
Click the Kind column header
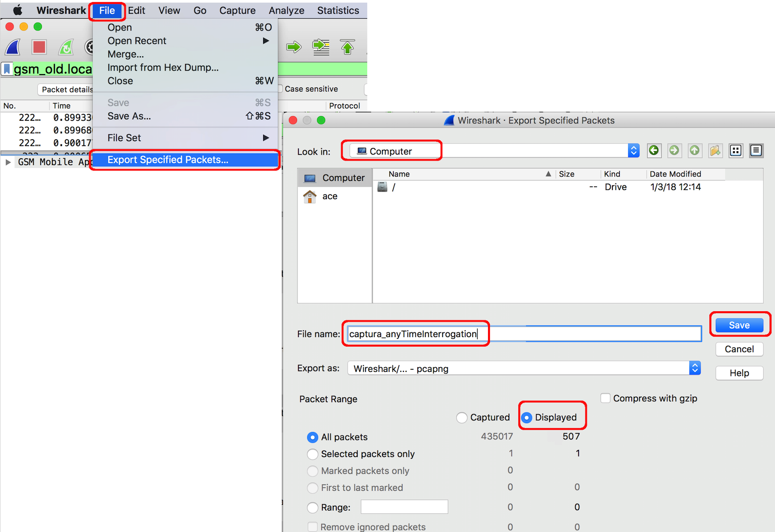623,174
